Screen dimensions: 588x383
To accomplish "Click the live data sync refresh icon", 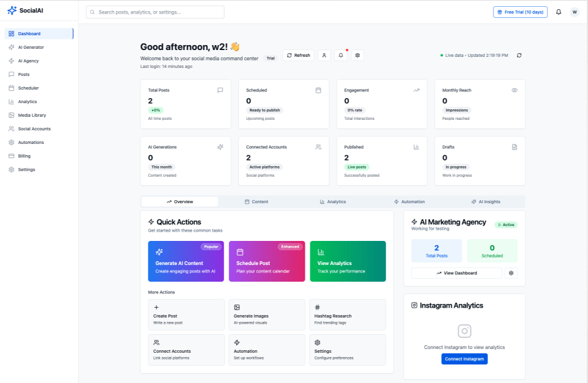I will click(x=519, y=54).
